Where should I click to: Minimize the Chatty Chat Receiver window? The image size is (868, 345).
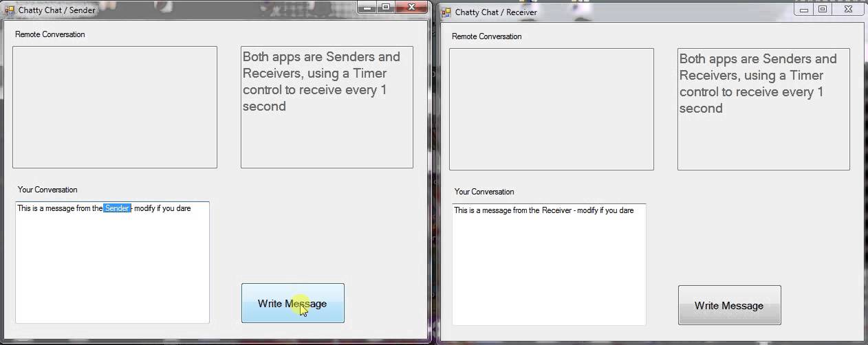[x=804, y=10]
